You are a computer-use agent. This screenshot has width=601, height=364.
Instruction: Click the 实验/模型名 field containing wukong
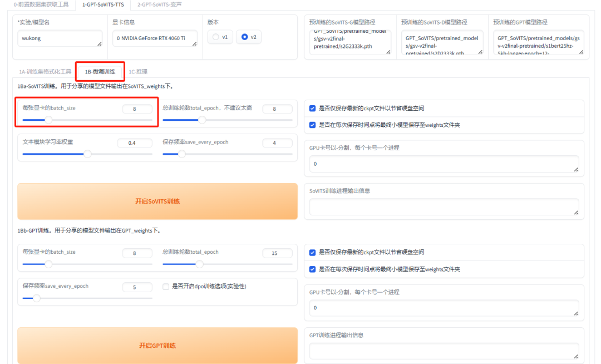click(x=60, y=38)
